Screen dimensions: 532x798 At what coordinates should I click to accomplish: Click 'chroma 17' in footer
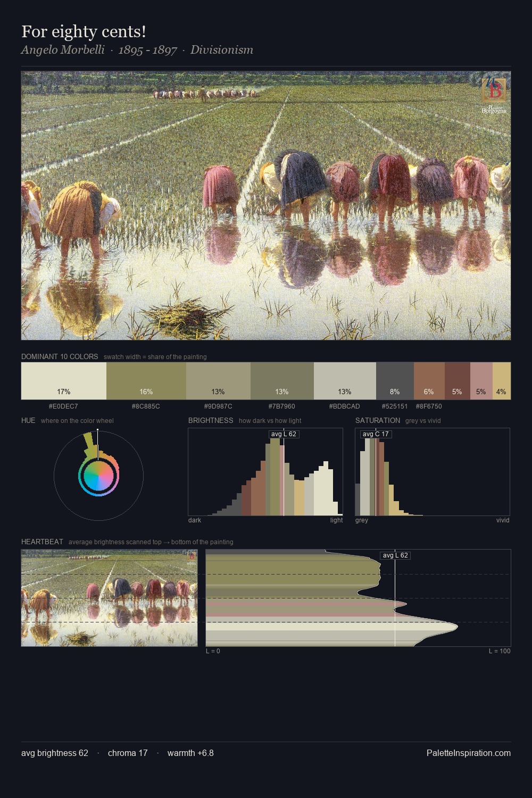128,753
